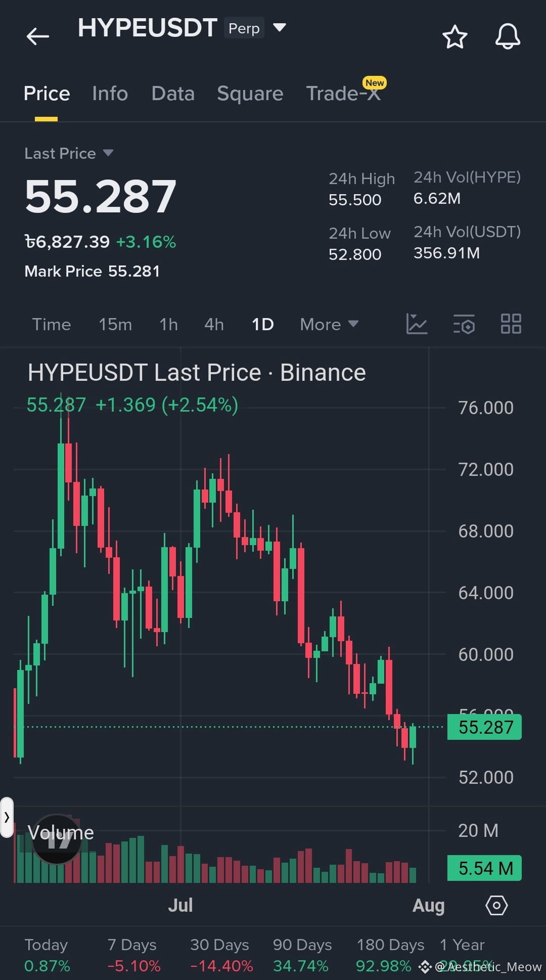Image resolution: width=546 pixels, height=980 pixels.
Task: Tap the 30 Days -14.40% stat
Action: [x=221, y=955]
